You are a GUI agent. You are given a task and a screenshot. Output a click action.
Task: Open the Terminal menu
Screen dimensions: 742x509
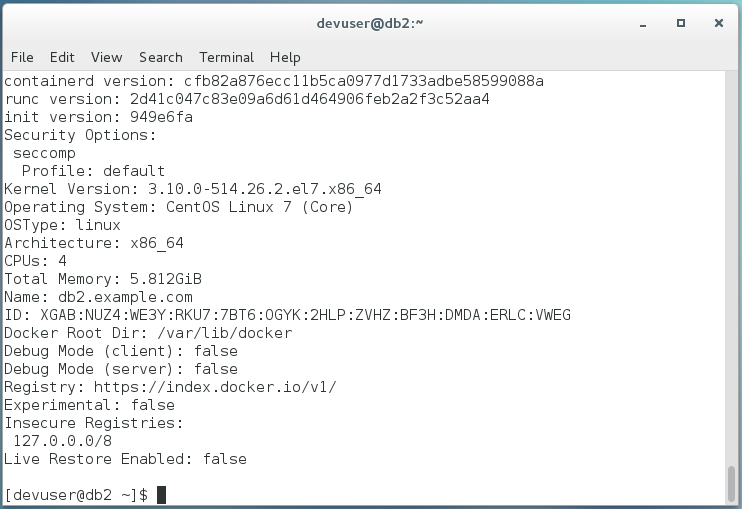coord(226,57)
